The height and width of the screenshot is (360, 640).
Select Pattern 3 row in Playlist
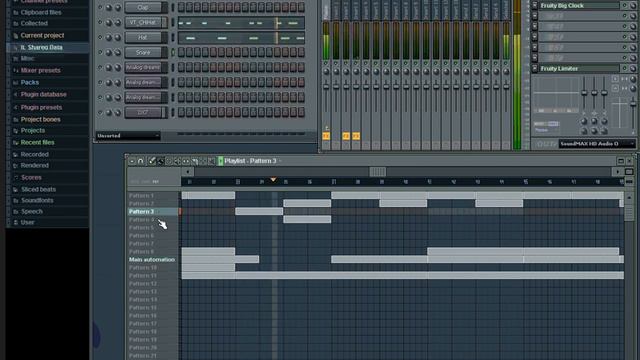[x=153, y=211]
